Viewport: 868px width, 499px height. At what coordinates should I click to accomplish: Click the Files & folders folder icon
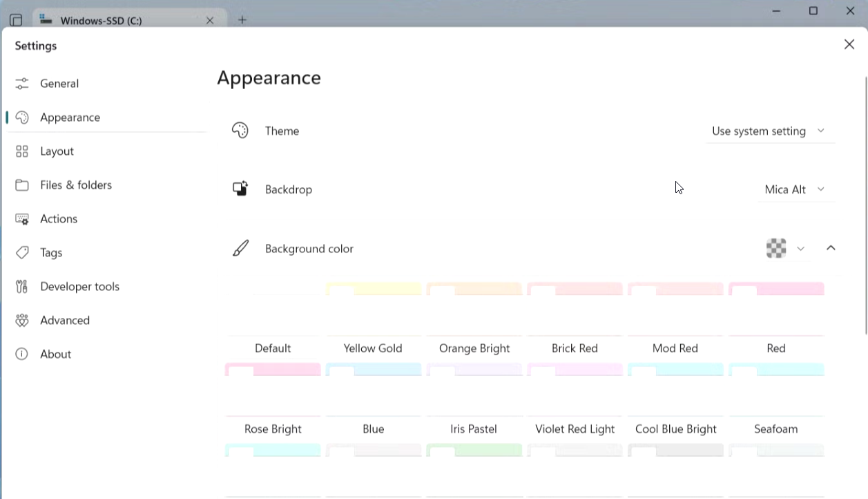click(22, 185)
